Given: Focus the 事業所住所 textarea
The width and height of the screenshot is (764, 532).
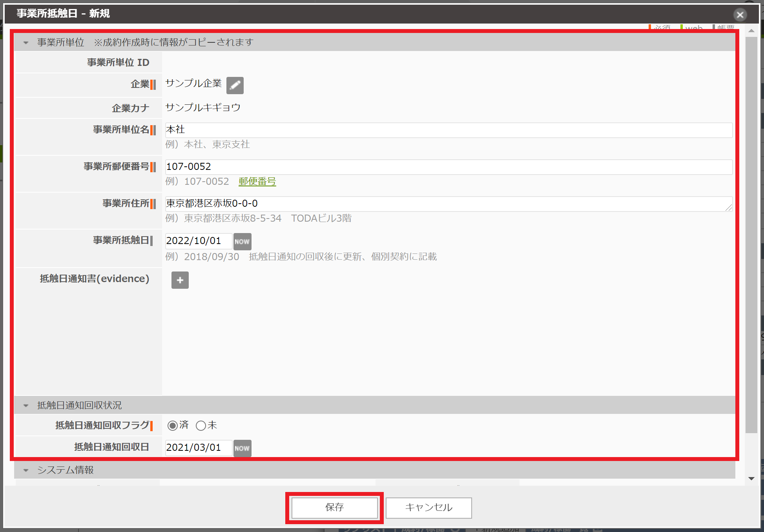Looking at the screenshot, I should (448, 204).
